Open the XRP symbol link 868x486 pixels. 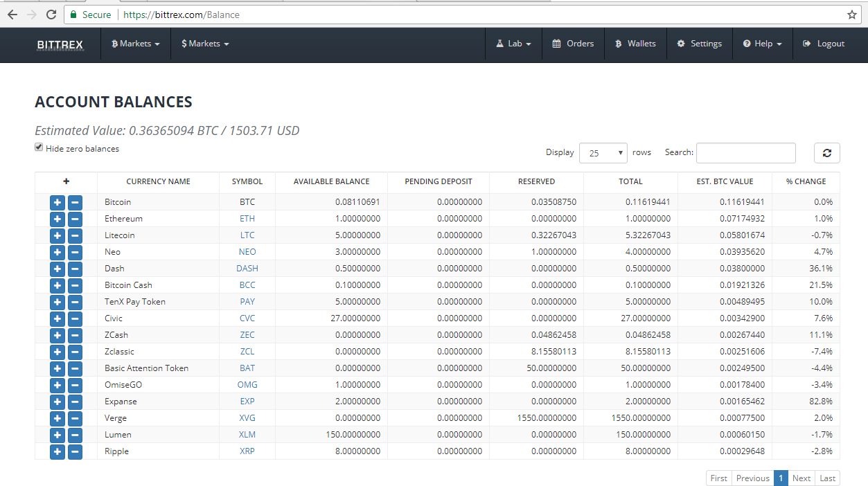247,451
